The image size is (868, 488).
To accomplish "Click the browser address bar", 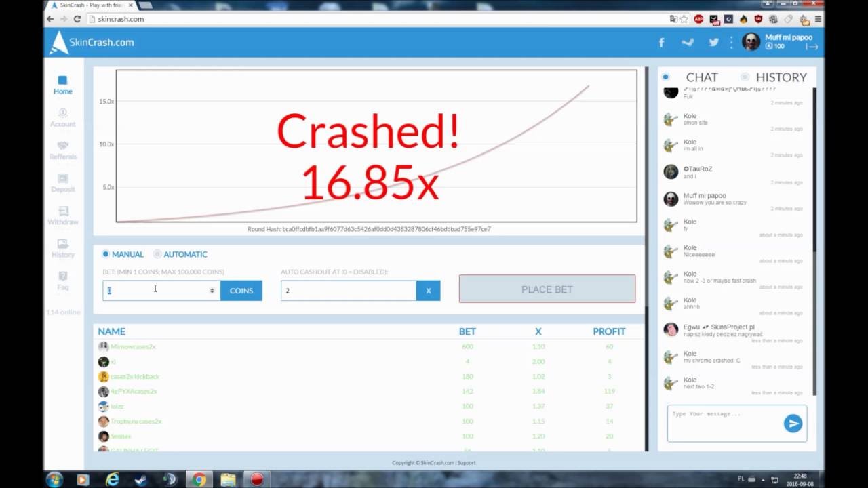I will click(x=380, y=19).
